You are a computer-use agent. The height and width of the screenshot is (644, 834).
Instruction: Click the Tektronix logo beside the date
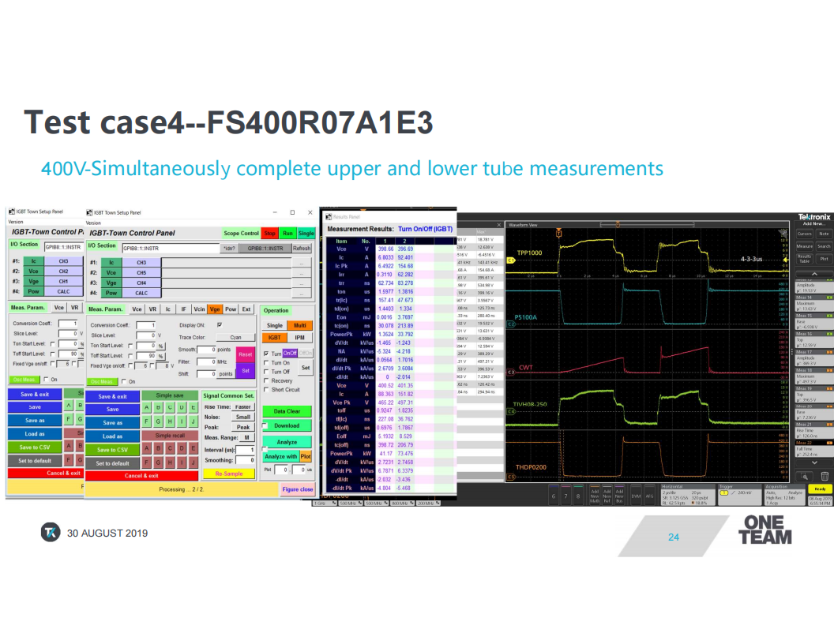(51, 533)
